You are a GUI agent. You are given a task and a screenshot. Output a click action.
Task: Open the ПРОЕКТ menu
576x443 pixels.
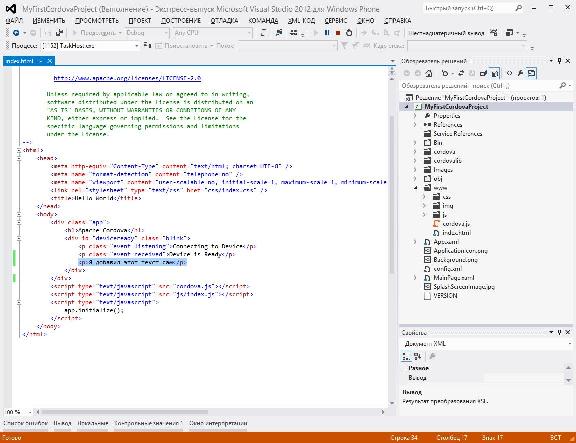click(x=140, y=21)
